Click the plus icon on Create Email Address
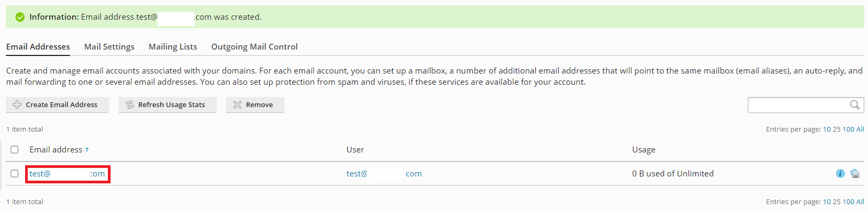868x210 pixels. [x=17, y=105]
